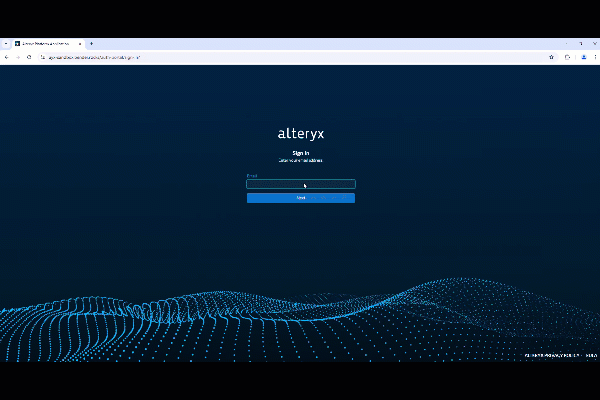Screen dimensions: 600x400
Task: Click the browser forward arrow
Action: tap(18, 57)
